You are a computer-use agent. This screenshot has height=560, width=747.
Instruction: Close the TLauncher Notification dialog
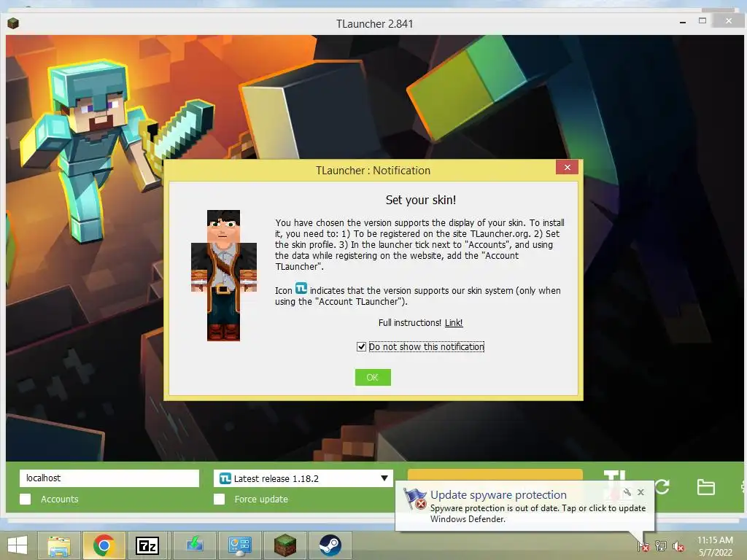pos(567,167)
